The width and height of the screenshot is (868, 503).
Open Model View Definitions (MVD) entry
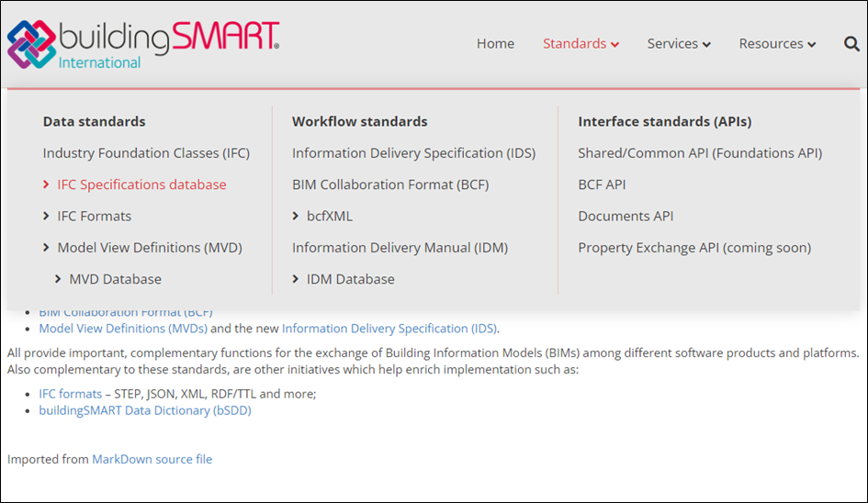(150, 247)
